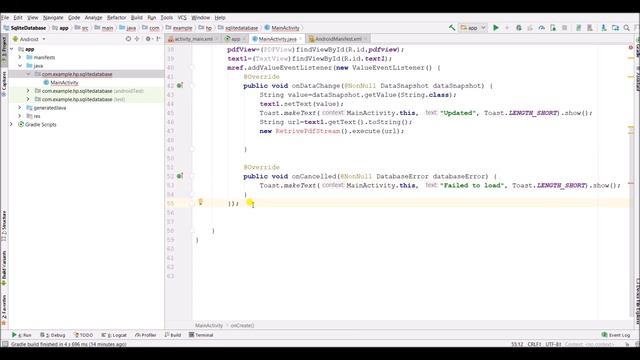Toggle the Structure side panel tab
640x360 pixels.
point(4,225)
